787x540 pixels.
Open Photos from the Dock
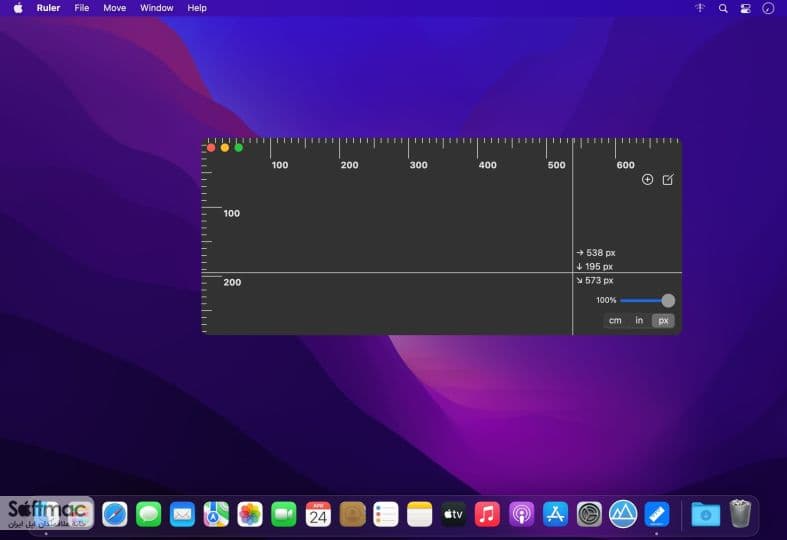(250, 514)
